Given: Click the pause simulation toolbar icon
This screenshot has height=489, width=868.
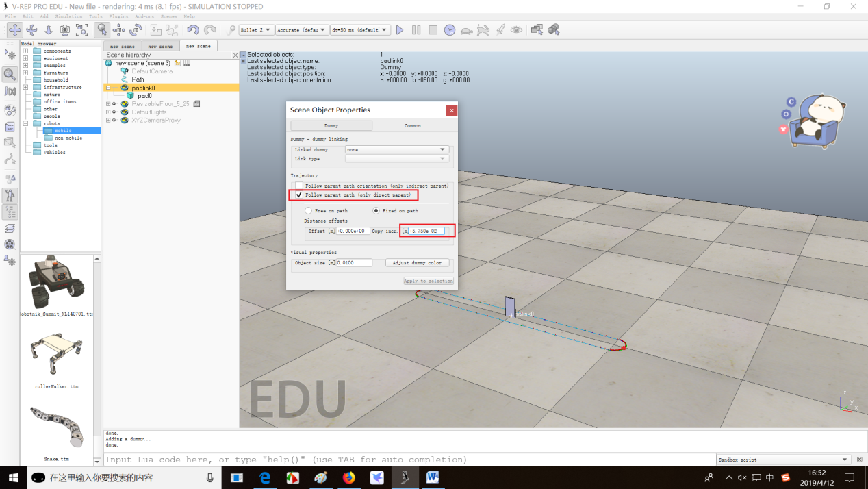Looking at the screenshot, I should [416, 30].
